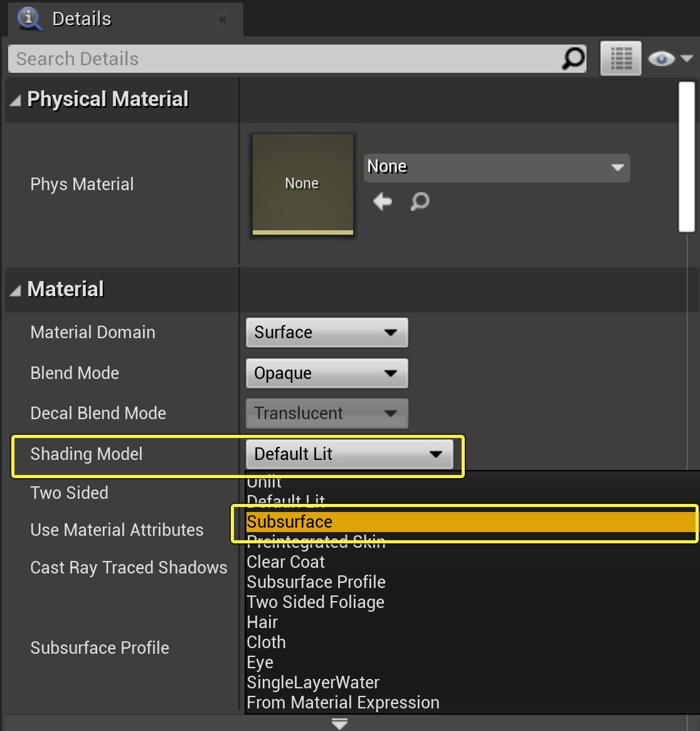Pick SingleLayerWater shading model
700x731 pixels.
313,683
